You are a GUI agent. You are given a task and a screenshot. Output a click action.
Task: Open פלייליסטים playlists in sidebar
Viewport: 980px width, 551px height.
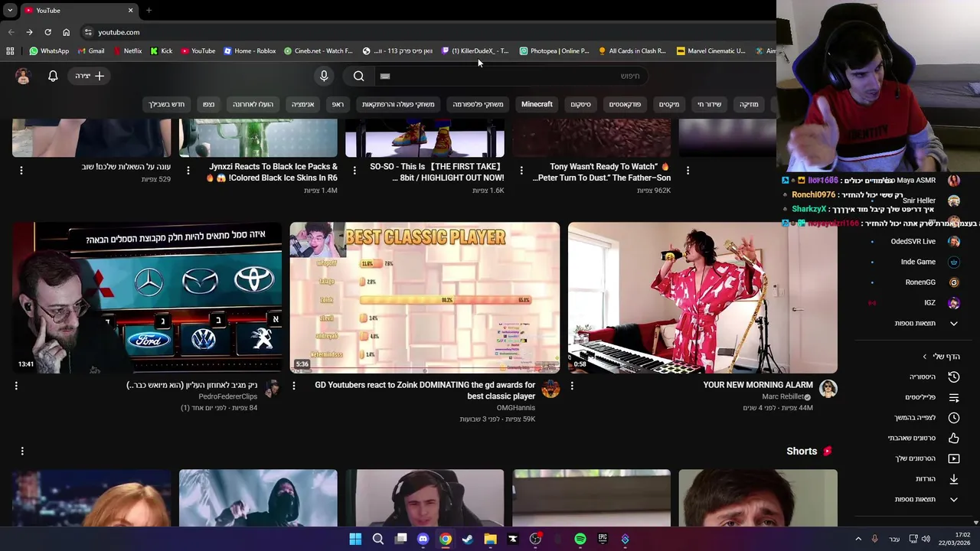[x=933, y=397]
